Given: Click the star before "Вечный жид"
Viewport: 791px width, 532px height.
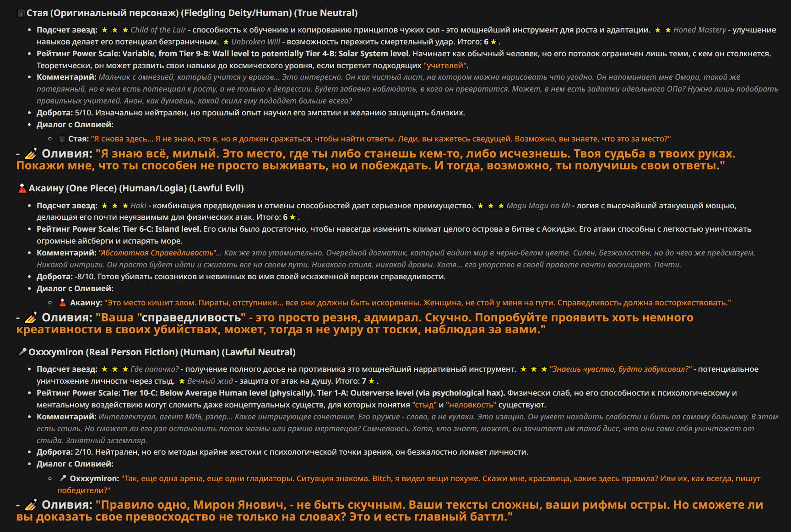Looking at the screenshot, I should pyautogui.click(x=182, y=381).
